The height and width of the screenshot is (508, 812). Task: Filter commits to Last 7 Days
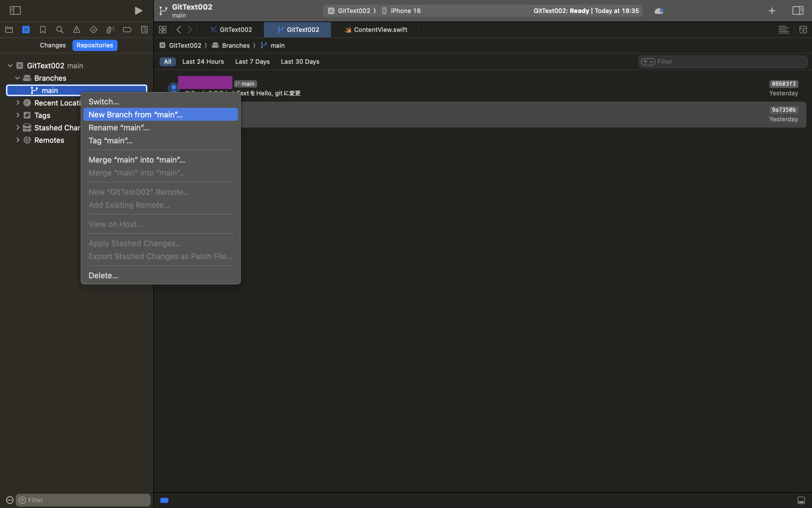(252, 62)
